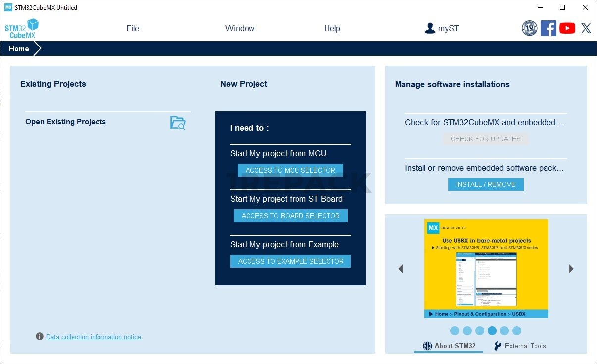597x364 pixels.
Task: Select the second carousel dot
Action: click(x=467, y=331)
